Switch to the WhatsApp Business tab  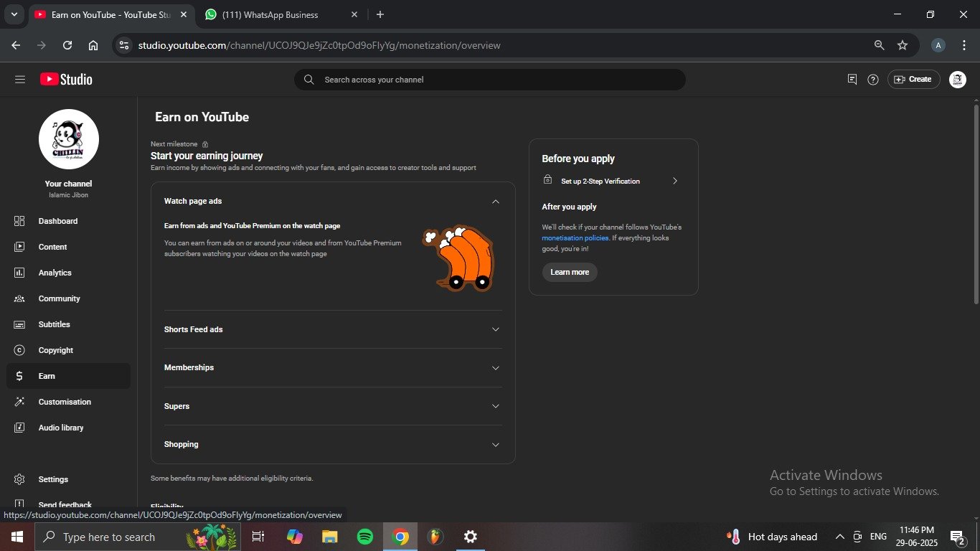(x=281, y=14)
